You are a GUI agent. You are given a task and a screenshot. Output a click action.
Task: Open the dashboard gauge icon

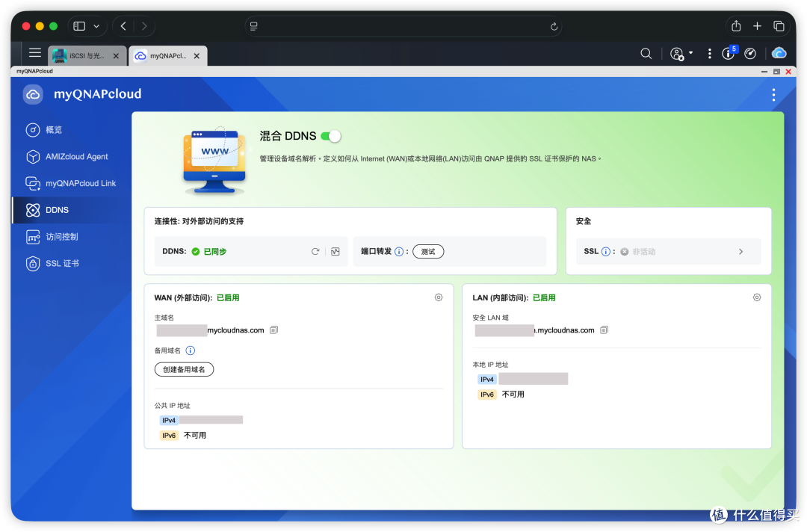pos(750,54)
